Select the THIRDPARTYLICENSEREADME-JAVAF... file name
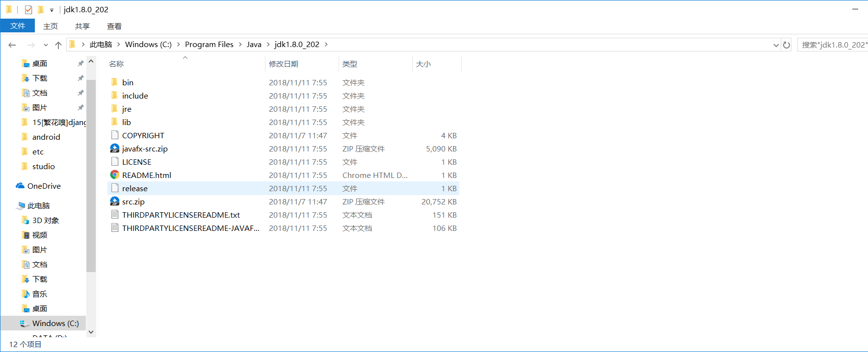868x352 pixels. (191, 228)
